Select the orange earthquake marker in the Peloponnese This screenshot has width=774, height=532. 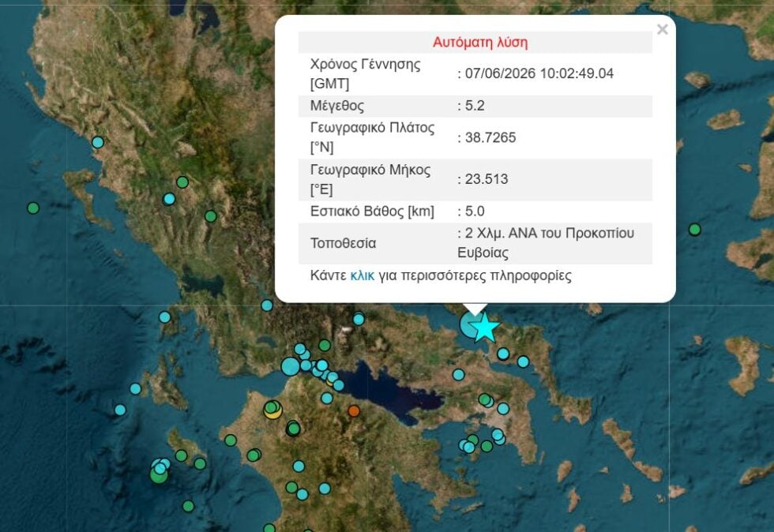[x=354, y=410]
